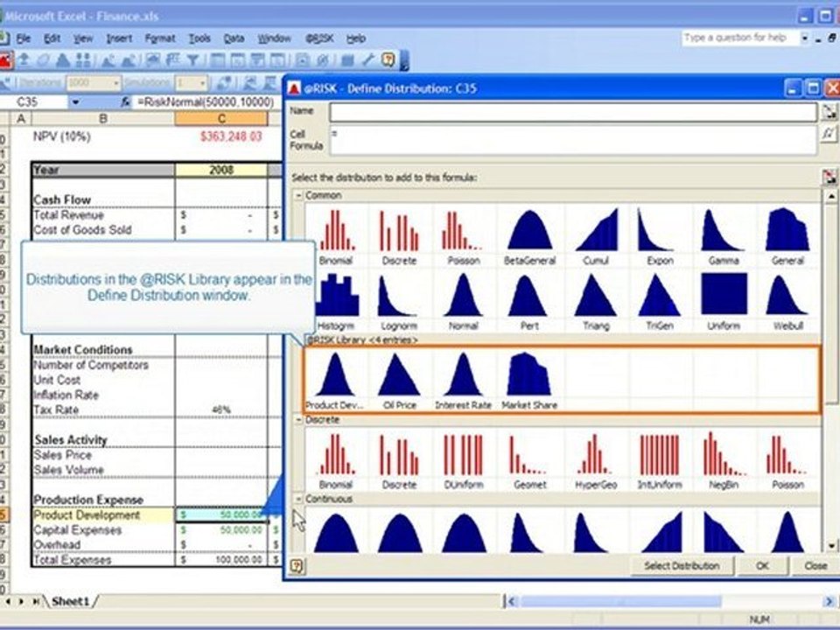This screenshot has height=630, width=840.
Task: Open the help question box dropdown arrow
Action: pyautogui.click(x=804, y=38)
